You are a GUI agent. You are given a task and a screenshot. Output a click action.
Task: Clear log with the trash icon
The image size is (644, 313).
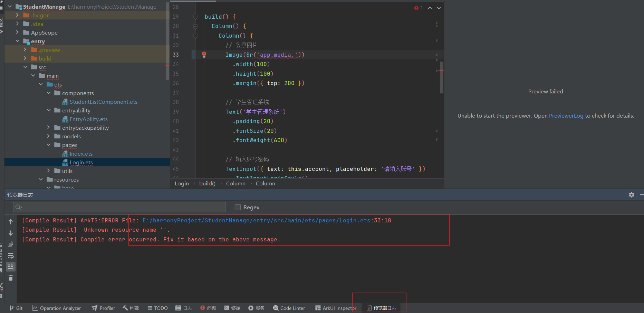pyautogui.click(x=11, y=278)
